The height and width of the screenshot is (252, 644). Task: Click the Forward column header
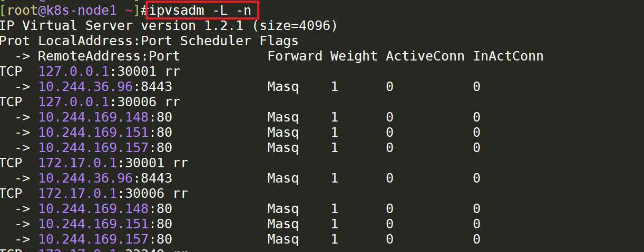click(x=295, y=56)
